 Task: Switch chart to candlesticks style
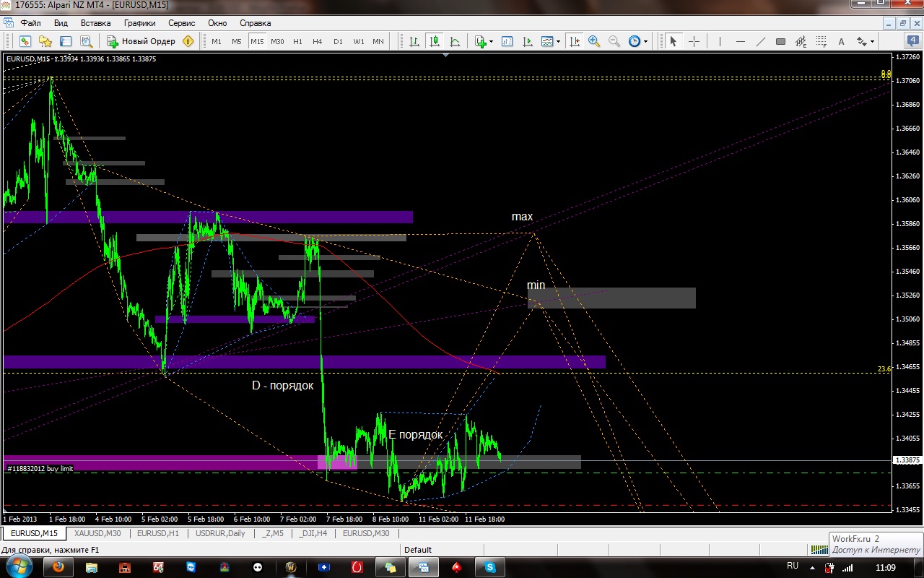click(435, 41)
